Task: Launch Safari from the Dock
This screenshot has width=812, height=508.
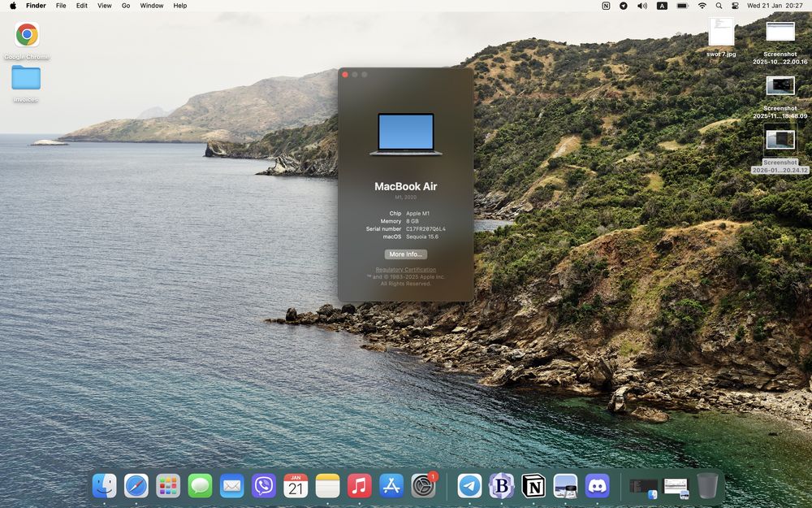Action: [136, 486]
